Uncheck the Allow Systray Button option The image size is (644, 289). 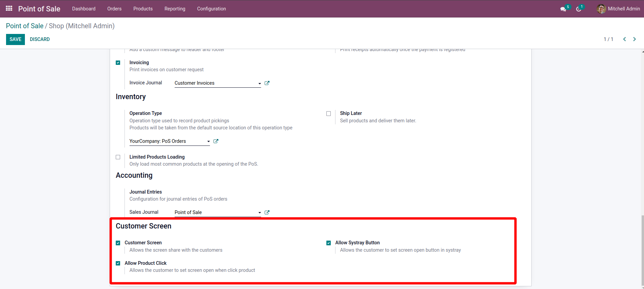(328, 243)
